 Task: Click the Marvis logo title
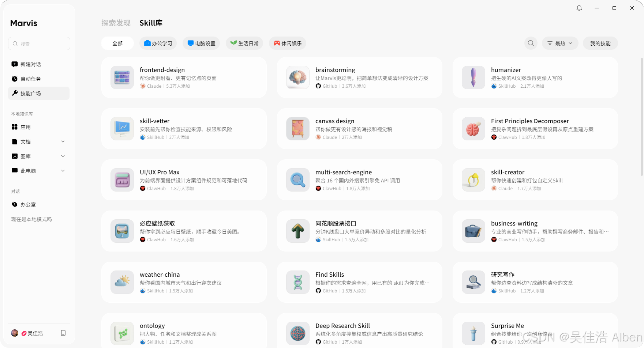click(x=24, y=23)
